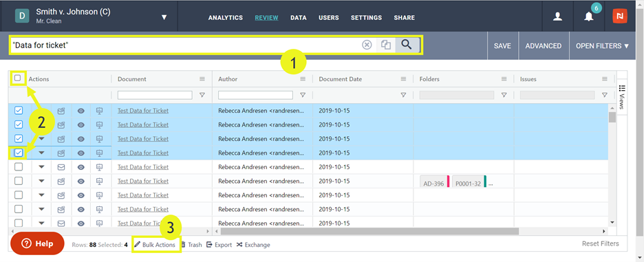Expand the OPEN FILTERS dropdown

tap(602, 45)
